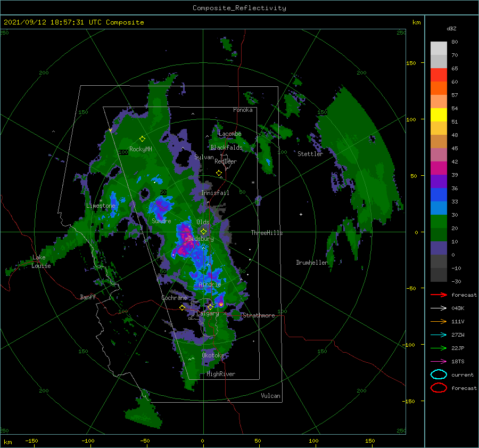Click the red forecast arrow legend icon

point(439,295)
